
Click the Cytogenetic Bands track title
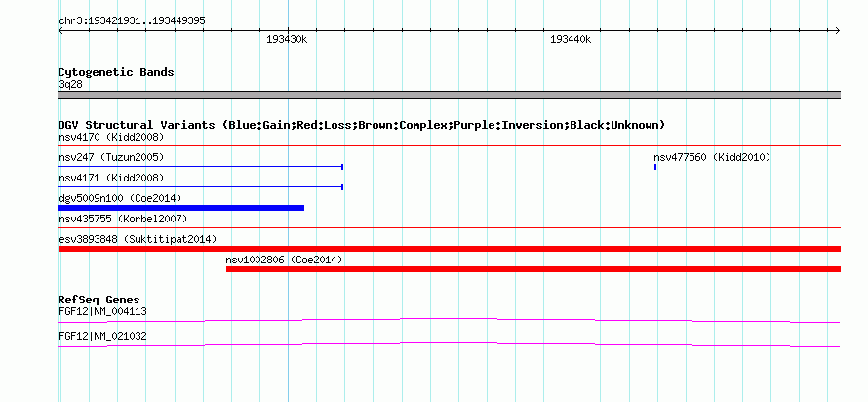click(116, 72)
